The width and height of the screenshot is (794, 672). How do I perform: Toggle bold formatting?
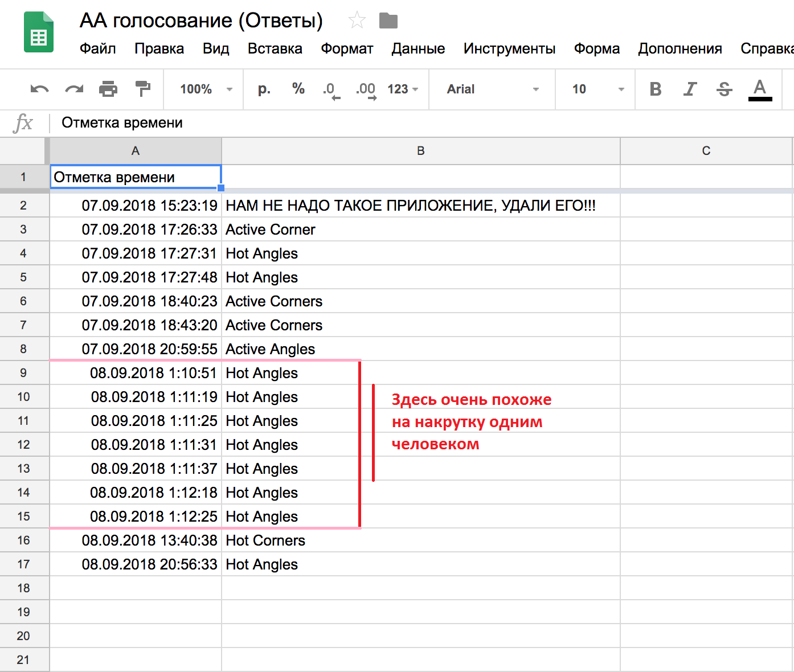(x=656, y=89)
